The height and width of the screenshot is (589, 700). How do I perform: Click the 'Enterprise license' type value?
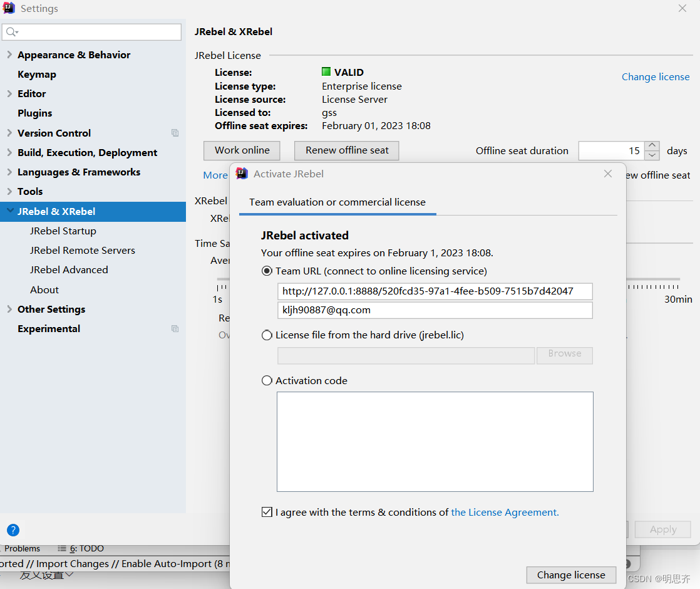[362, 86]
